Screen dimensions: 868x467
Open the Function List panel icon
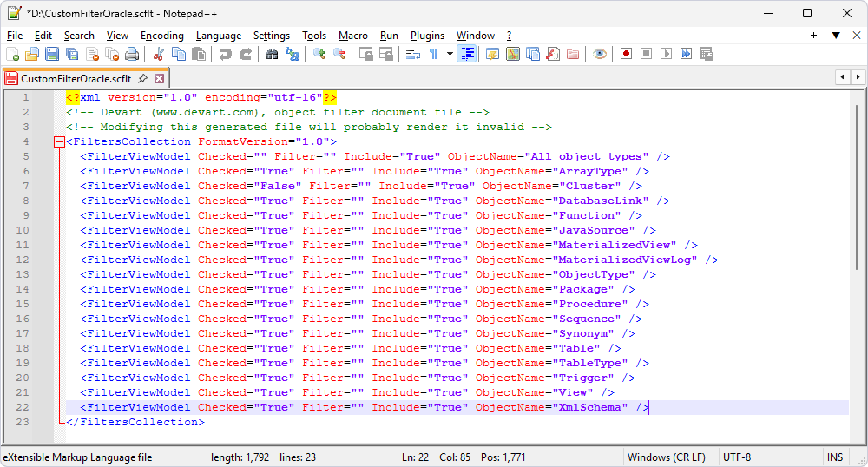[x=552, y=54]
